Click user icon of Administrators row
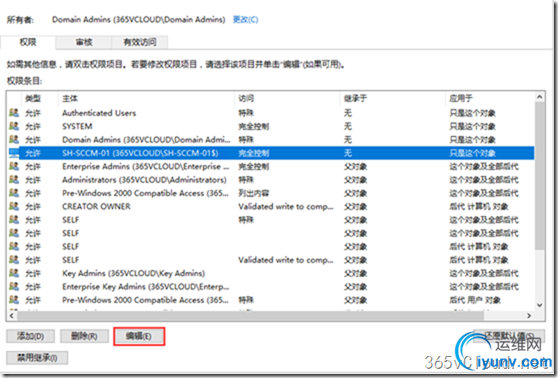 tap(14, 180)
